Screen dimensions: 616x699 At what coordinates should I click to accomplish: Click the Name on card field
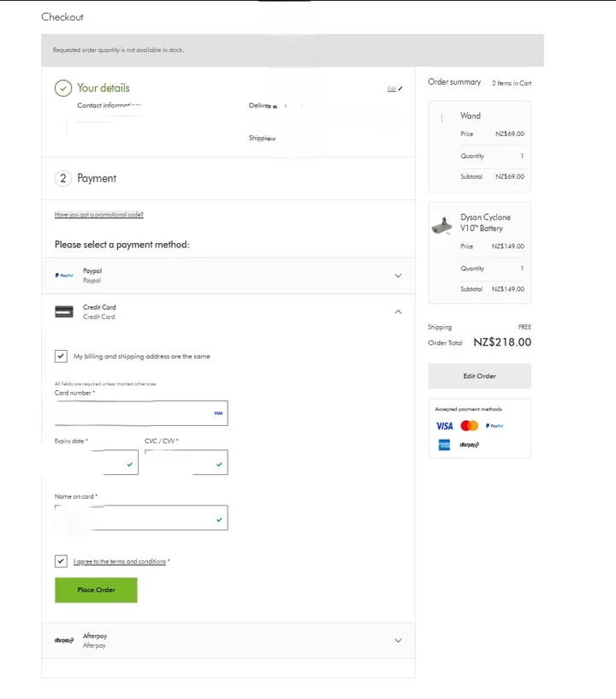click(141, 518)
